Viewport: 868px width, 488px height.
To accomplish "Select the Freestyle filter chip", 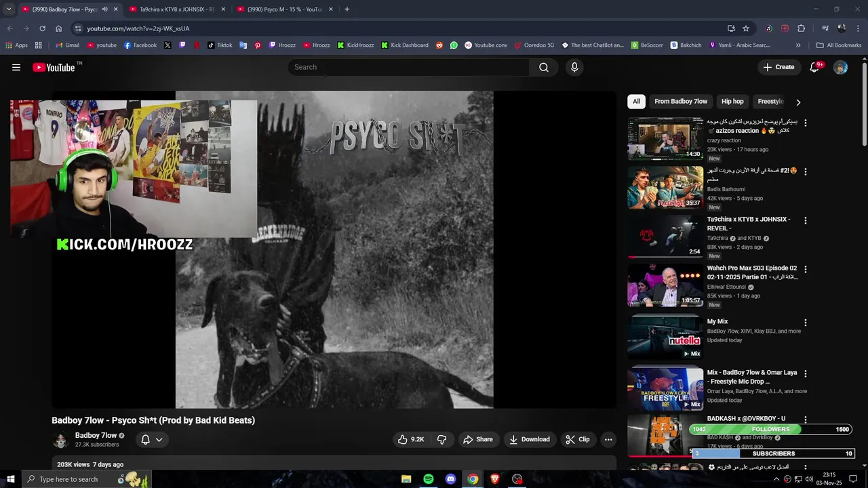I will (x=771, y=102).
